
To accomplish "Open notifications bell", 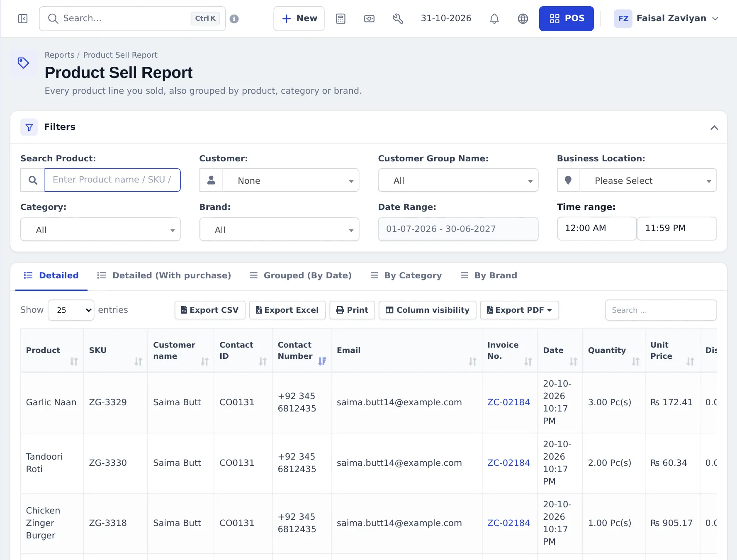I will pos(494,19).
